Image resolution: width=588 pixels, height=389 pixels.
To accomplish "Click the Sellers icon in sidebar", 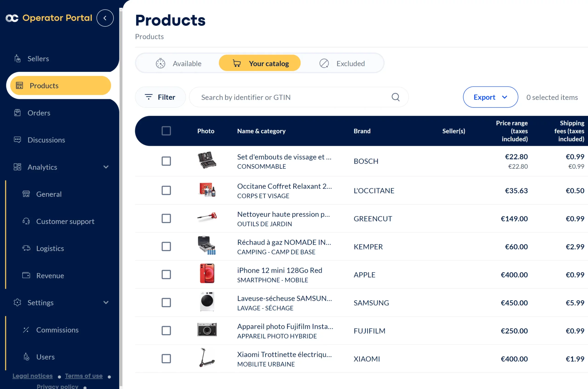I will (17, 59).
